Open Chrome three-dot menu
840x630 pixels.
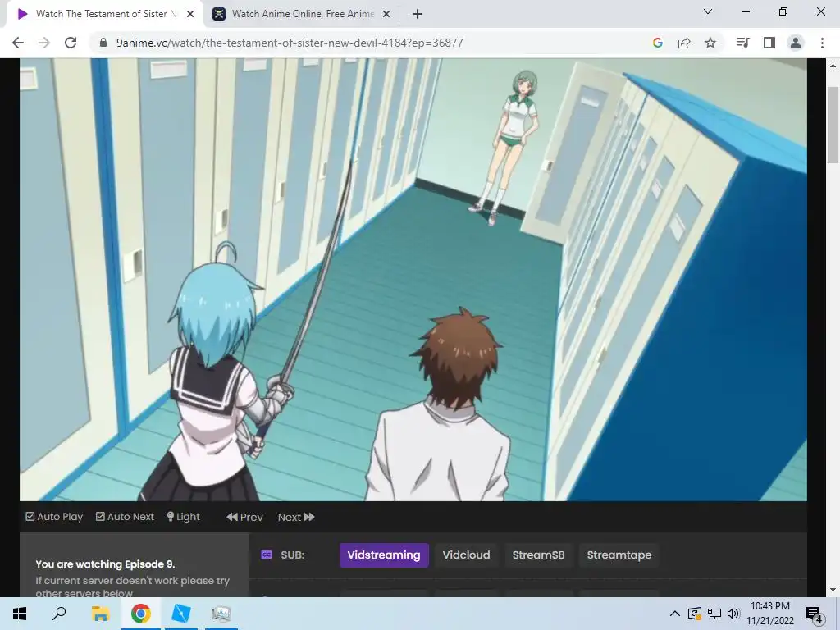[822, 43]
